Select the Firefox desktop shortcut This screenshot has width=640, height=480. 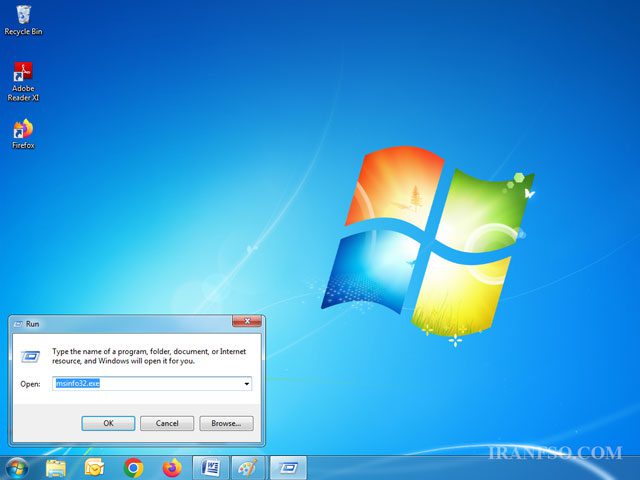coord(23,134)
